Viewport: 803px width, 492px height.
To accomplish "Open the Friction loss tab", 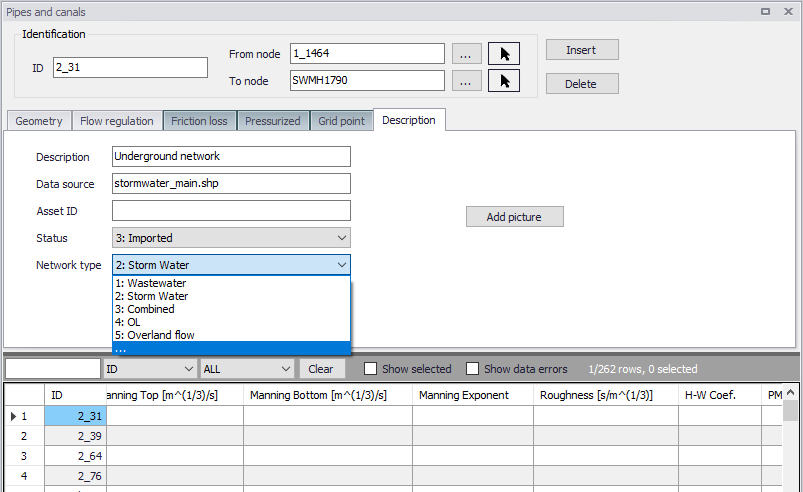I will tap(199, 121).
